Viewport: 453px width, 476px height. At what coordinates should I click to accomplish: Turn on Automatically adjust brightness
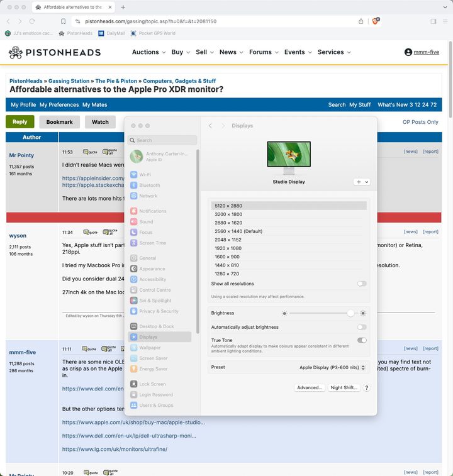point(362,327)
